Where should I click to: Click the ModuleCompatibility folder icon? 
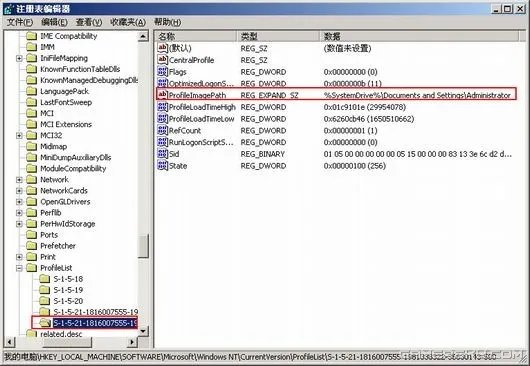coord(31,169)
